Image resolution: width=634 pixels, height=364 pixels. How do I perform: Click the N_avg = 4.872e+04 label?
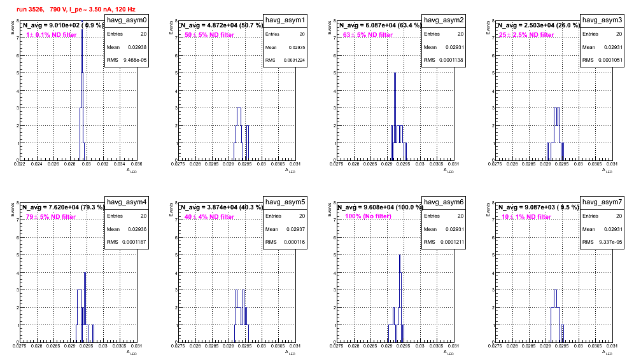point(222,25)
